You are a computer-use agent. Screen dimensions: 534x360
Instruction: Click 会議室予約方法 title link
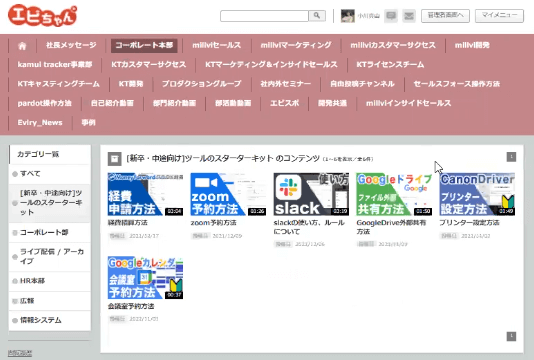(x=131, y=306)
